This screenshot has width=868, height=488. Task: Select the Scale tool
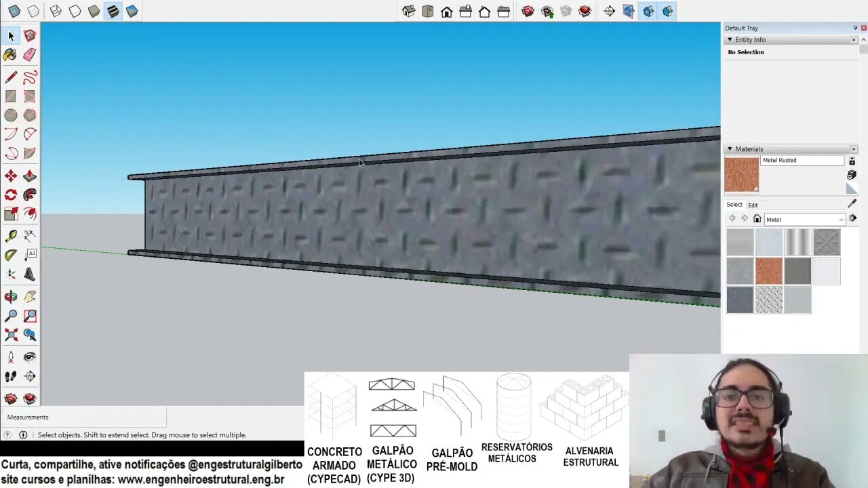tap(11, 214)
